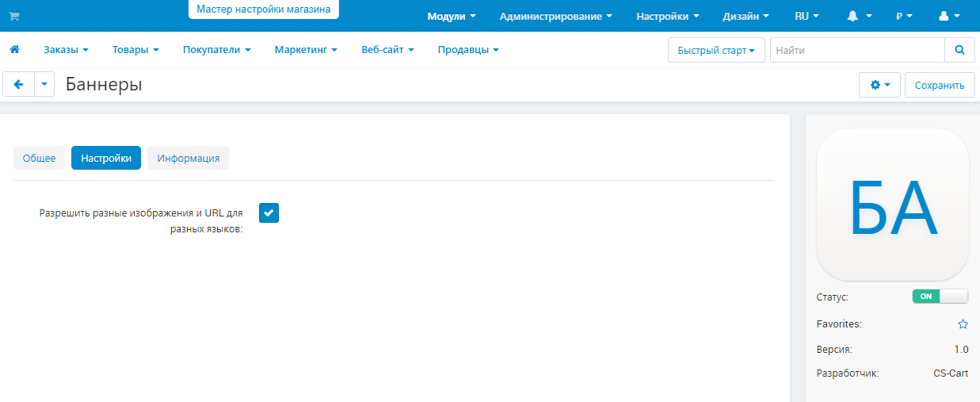The image size is (980, 402).
Task: Click the CS-Cart developer name
Action: pos(951,373)
